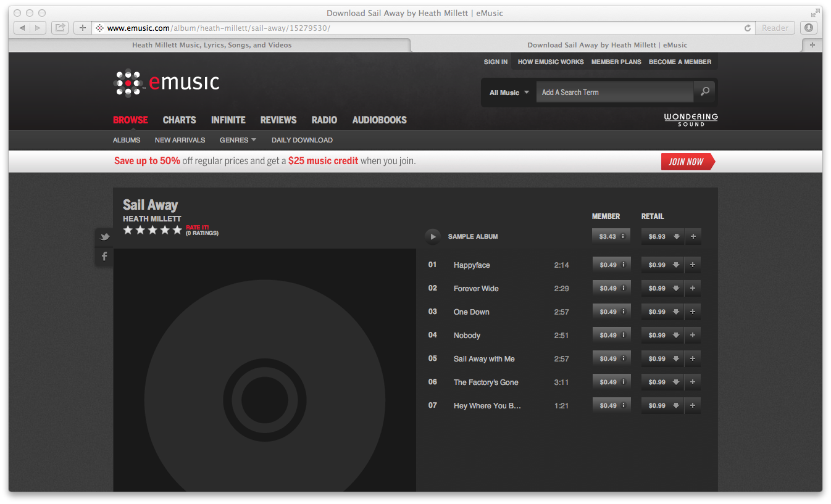Click Sail Away with Me retail $0.99 button
Image resolution: width=831 pixels, height=504 pixels.
663,358
